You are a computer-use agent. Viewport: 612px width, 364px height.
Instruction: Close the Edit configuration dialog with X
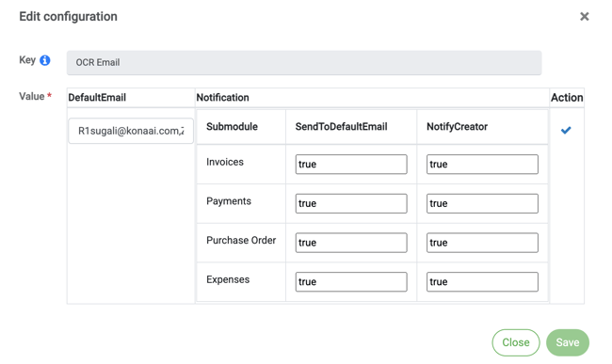tap(584, 16)
